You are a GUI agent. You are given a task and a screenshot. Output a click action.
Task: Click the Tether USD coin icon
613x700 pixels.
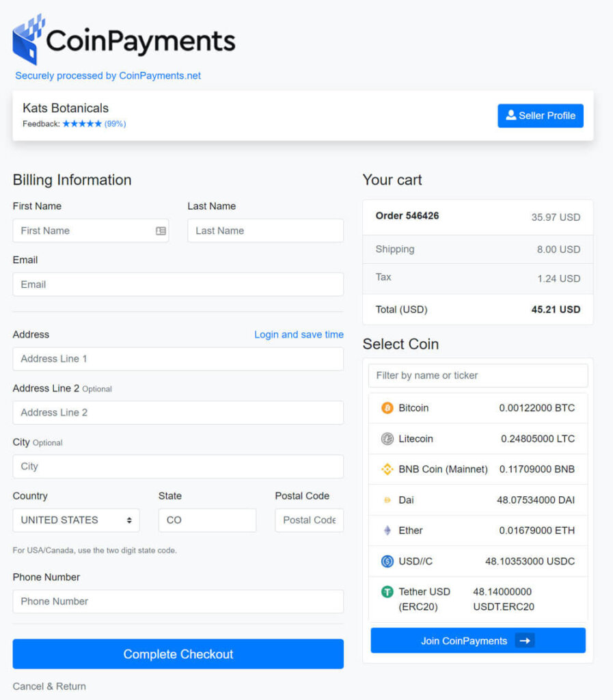(x=387, y=592)
